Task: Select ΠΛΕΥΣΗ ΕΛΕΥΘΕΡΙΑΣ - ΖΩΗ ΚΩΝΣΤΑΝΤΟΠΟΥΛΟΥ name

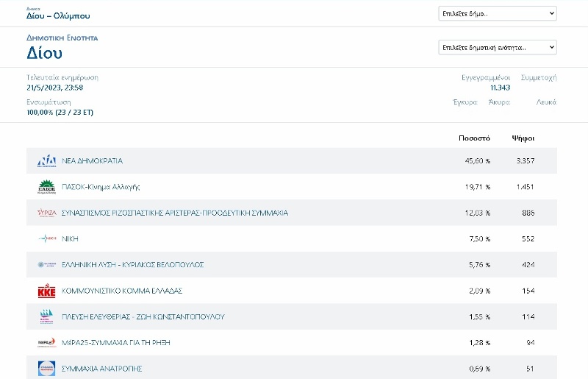Action: 143,316
